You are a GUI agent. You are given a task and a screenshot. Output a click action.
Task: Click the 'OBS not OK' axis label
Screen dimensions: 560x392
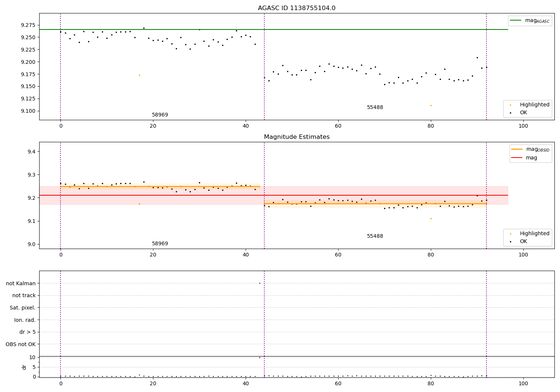(21, 344)
